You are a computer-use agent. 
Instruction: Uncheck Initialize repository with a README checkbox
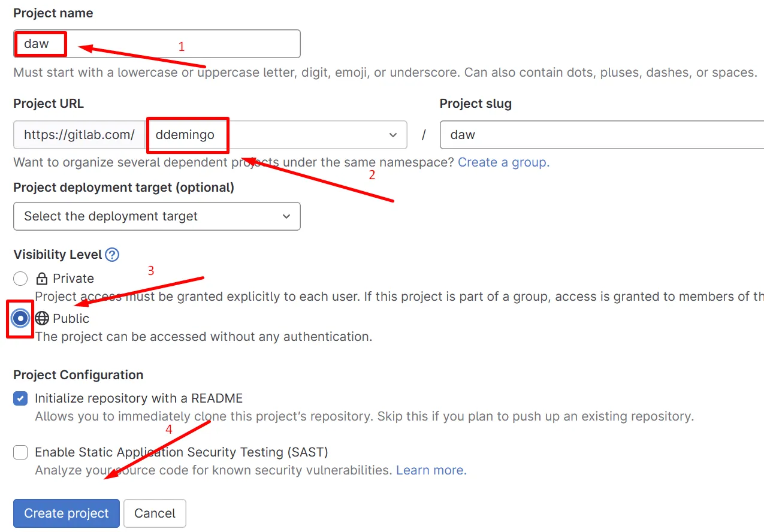tap(20, 398)
